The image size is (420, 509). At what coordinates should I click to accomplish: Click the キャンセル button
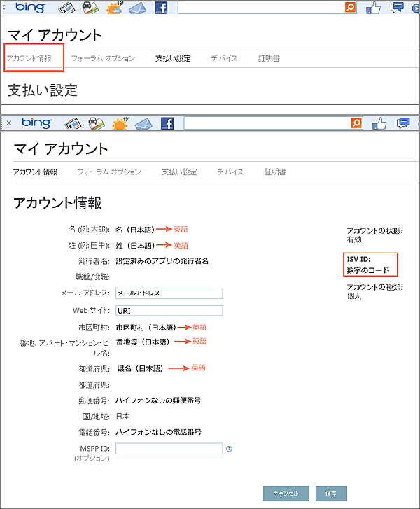click(286, 493)
